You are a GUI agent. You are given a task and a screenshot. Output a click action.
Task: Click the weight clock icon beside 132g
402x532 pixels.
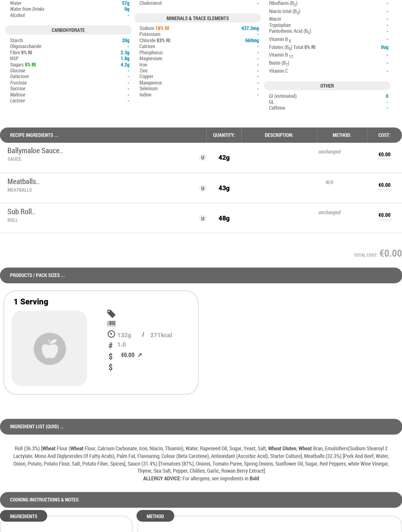pos(111,334)
